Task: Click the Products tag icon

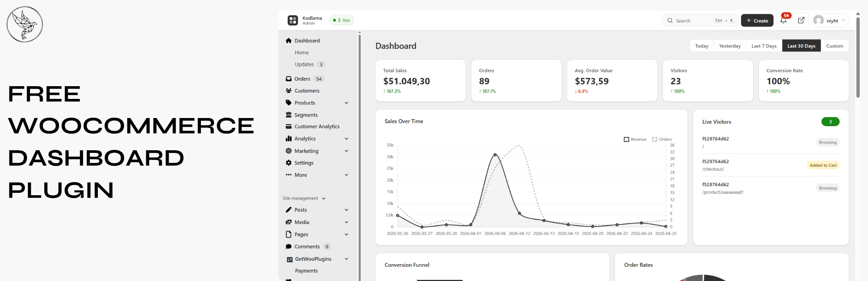Action: [x=289, y=103]
